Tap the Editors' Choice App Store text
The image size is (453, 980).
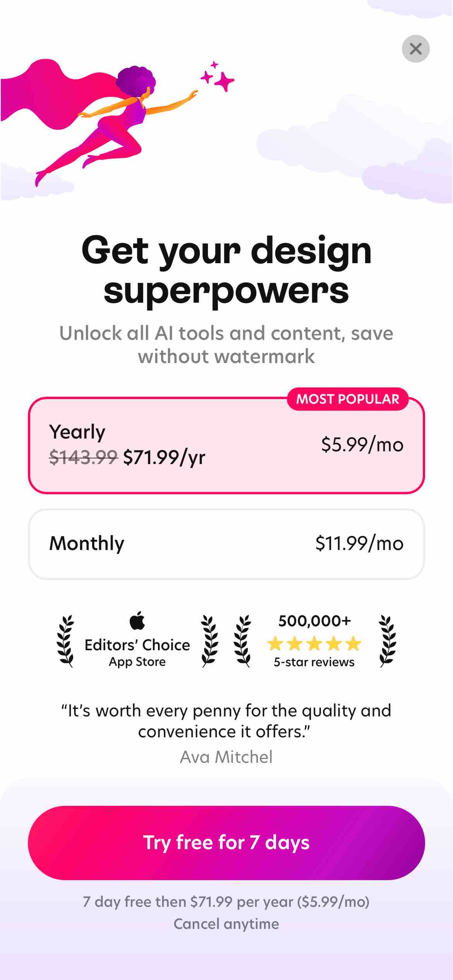[137, 652]
